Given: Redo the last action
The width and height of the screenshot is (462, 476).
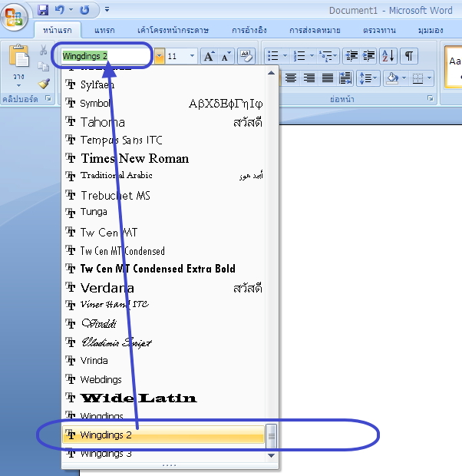Looking at the screenshot, I should pos(84,10).
